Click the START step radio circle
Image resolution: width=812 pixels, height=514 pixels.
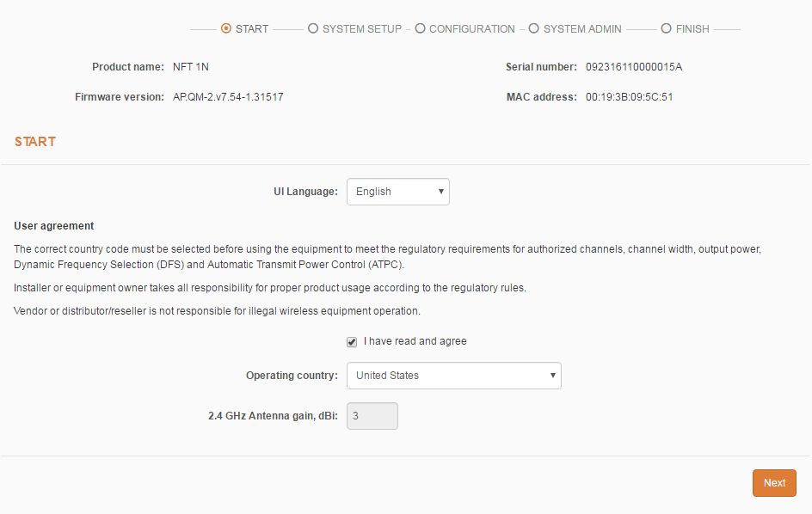[x=226, y=28]
